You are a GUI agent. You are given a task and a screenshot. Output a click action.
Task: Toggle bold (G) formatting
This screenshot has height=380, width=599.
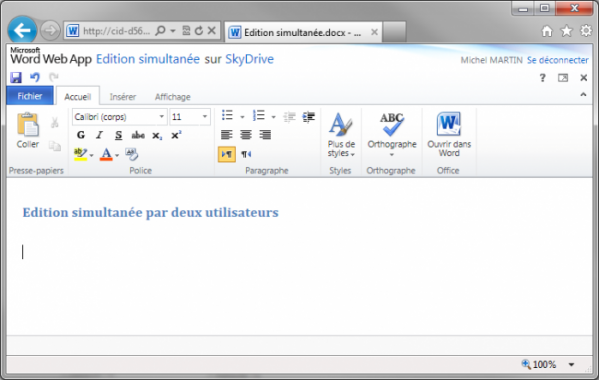(x=81, y=135)
